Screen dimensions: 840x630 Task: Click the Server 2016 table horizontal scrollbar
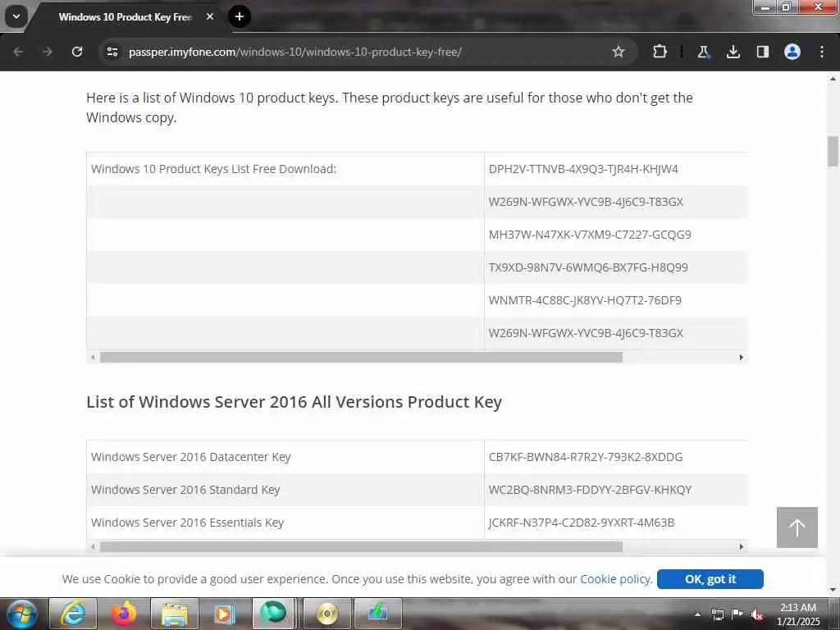361,547
